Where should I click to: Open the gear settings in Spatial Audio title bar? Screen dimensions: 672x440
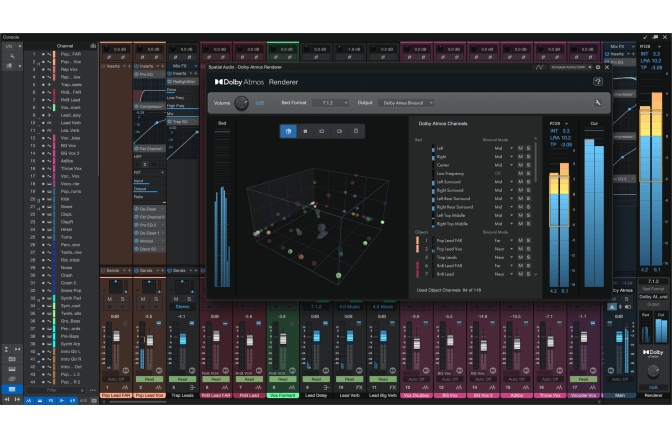point(598,67)
